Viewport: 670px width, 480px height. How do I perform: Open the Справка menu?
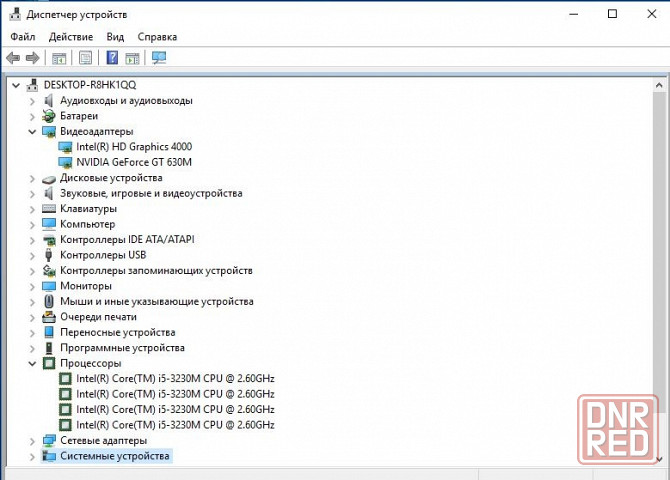point(157,37)
